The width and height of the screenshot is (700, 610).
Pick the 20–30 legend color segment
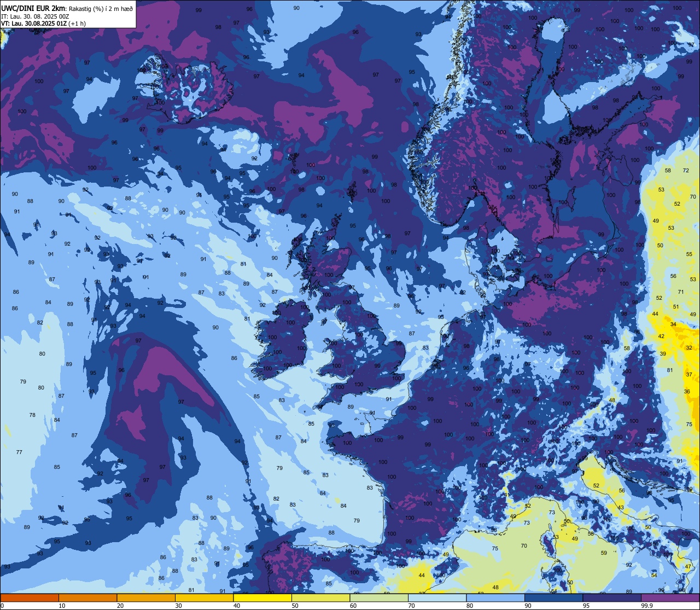146,598
